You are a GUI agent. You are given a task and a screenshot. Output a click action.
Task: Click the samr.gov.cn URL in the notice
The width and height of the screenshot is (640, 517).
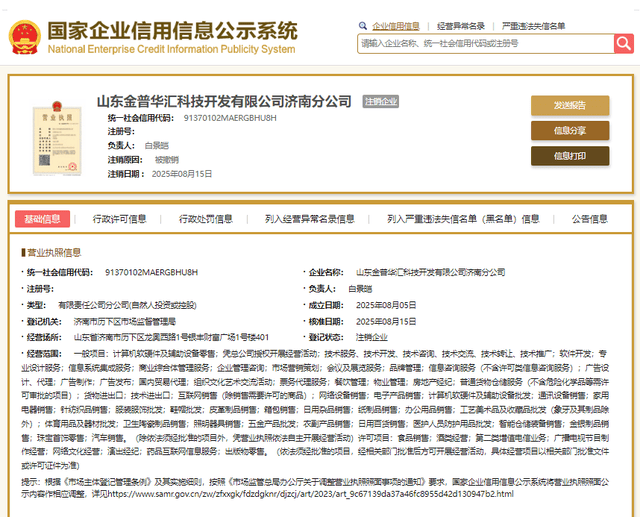tap(311, 494)
